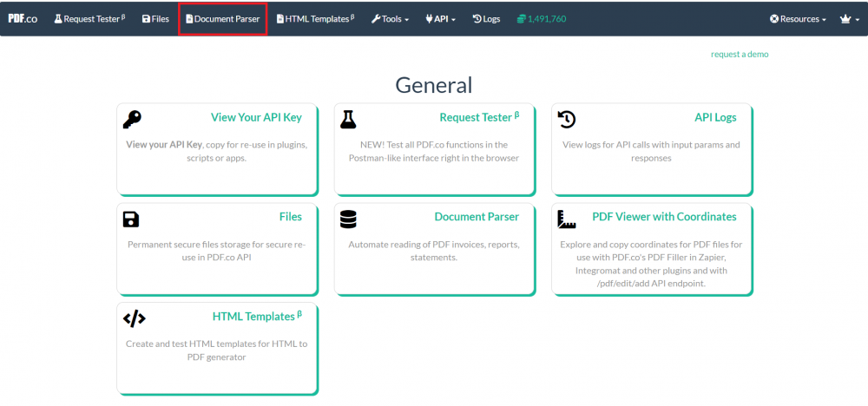
Task: Click the 'Automate reading of PDF invoices' description
Action: coord(434,251)
